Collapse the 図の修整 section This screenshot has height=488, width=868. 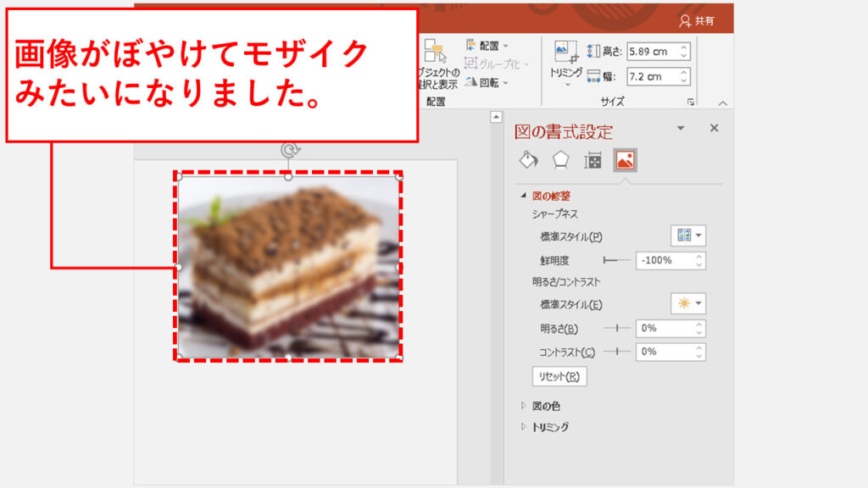tap(523, 196)
